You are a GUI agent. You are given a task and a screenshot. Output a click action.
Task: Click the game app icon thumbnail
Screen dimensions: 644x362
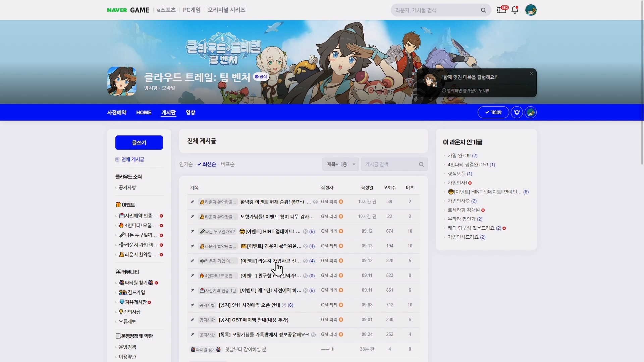point(122,81)
